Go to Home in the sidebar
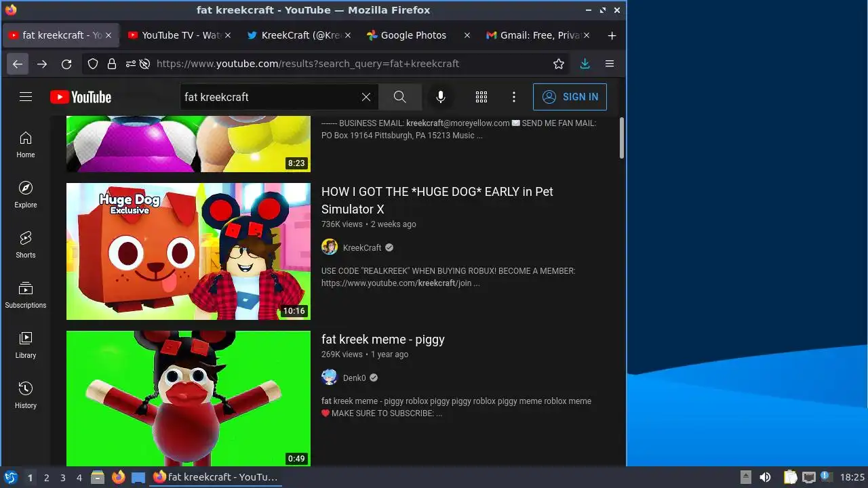The image size is (868, 488). click(26, 145)
